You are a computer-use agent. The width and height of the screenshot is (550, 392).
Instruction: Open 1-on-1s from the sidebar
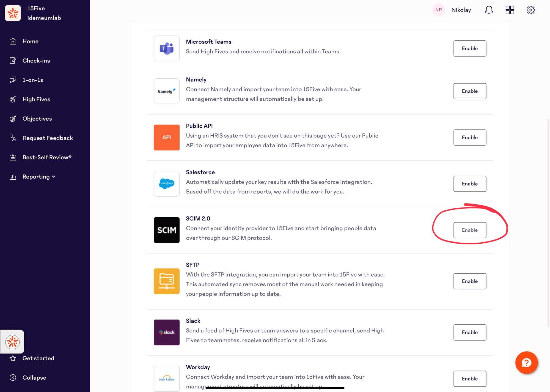33,80
